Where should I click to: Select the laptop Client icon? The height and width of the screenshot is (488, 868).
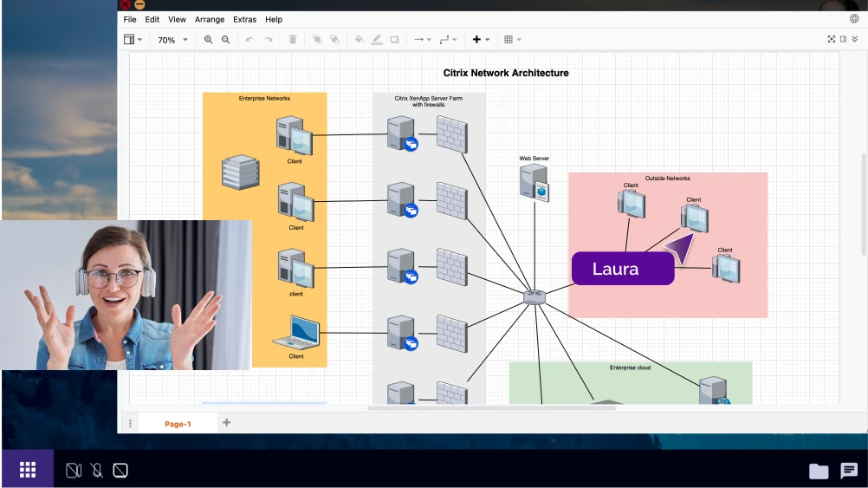click(296, 331)
